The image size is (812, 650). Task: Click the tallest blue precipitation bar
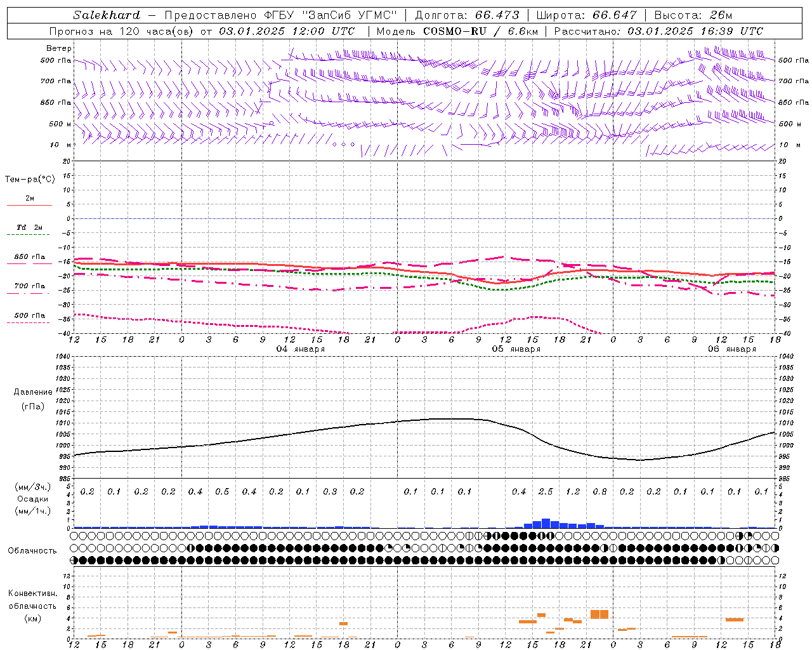[546, 523]
